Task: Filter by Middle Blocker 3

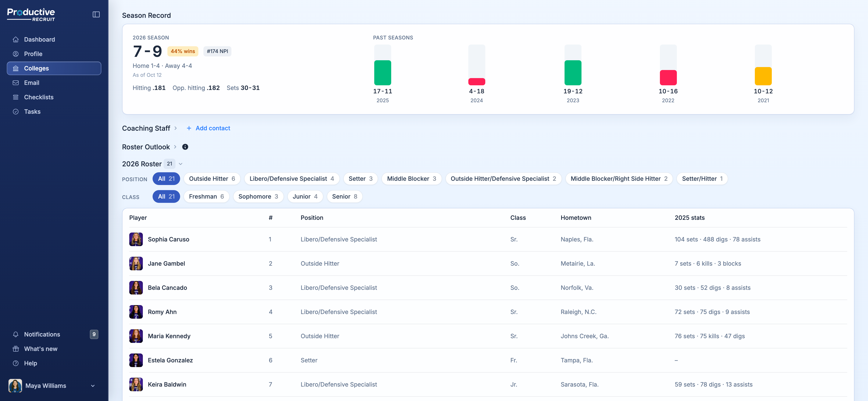Action: click(x=411, y=179)
